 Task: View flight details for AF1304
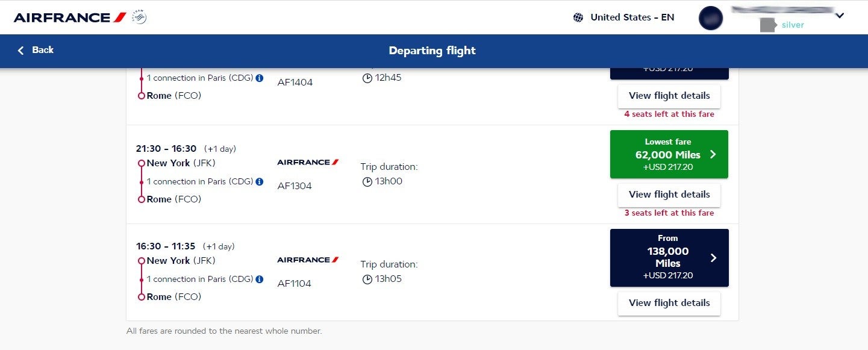(669, 195)
